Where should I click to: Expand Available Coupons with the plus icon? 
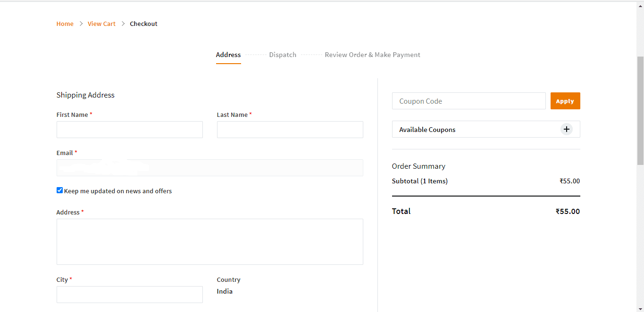pyautogui.click(x=566, y=129)
